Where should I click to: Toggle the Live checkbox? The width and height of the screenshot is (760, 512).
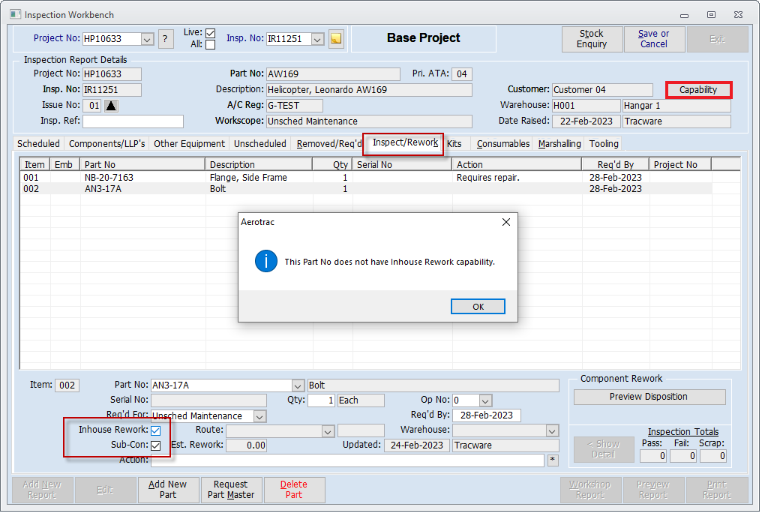[210, 33]
